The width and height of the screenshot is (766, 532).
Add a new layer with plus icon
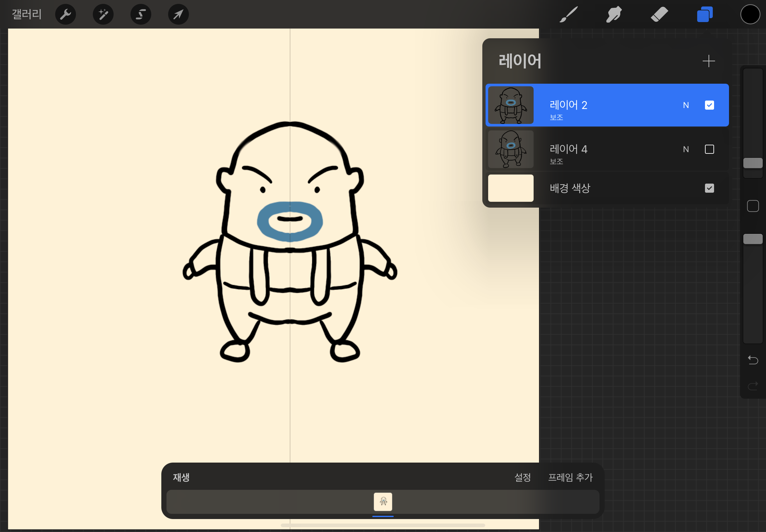(x=708, y=61)
